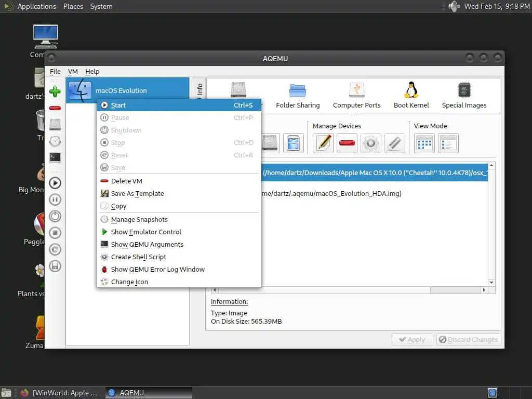Click the Apply button
Image resolution: width=532 pixels, height=399 pixels.
412,339
